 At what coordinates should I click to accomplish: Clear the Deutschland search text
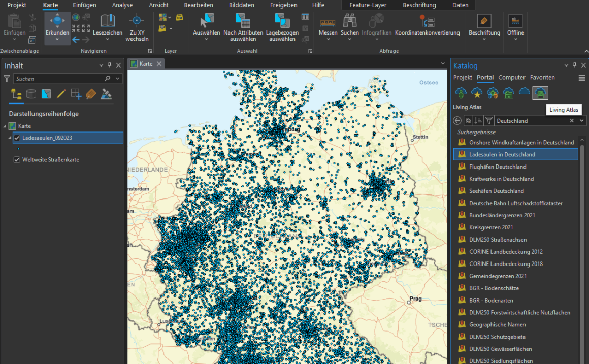[x=572, y=121]
